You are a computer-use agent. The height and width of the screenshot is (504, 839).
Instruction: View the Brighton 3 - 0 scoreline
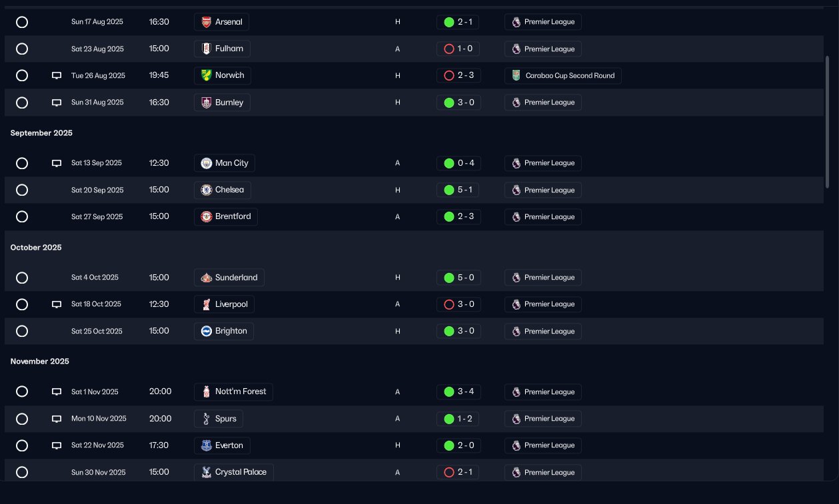458,331
